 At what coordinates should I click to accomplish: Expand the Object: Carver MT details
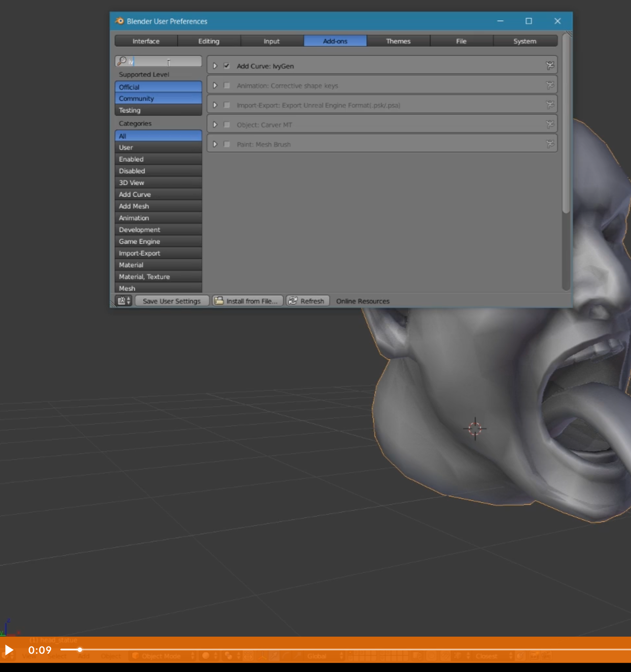point(215,125)
